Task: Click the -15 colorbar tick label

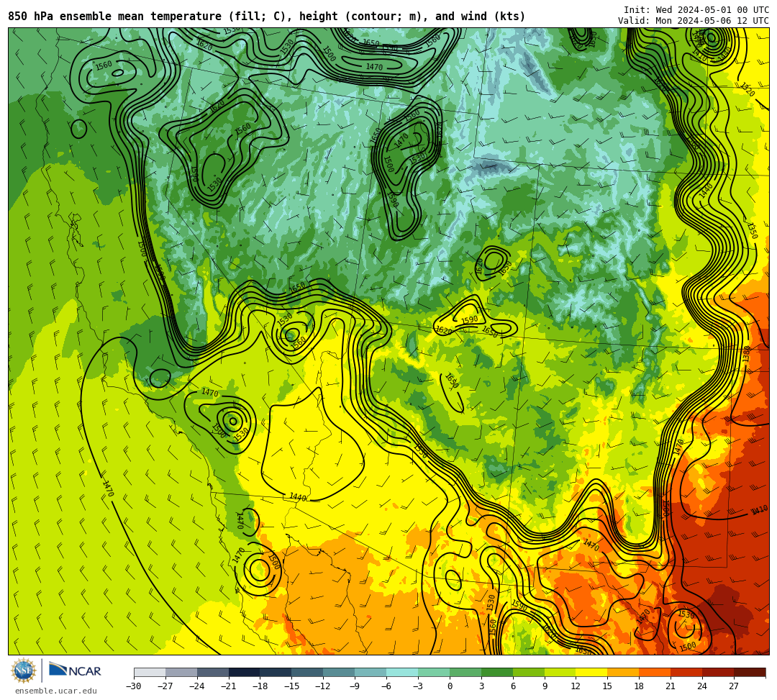Action: [292, 686]
